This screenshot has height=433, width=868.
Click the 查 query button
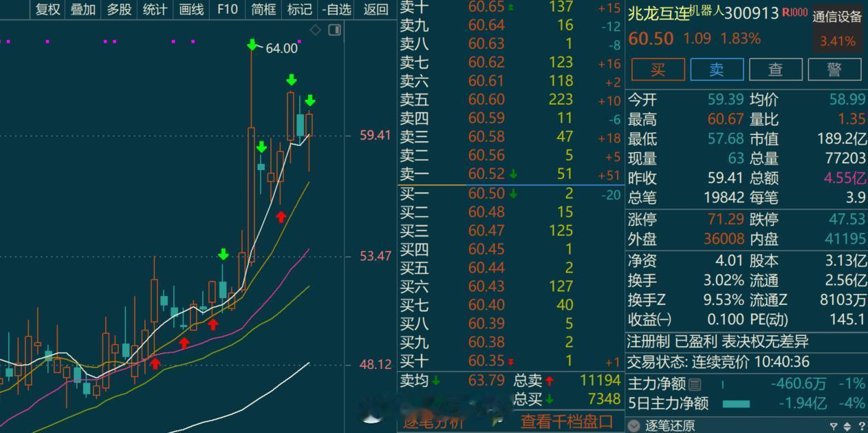[x=776, y=69]
